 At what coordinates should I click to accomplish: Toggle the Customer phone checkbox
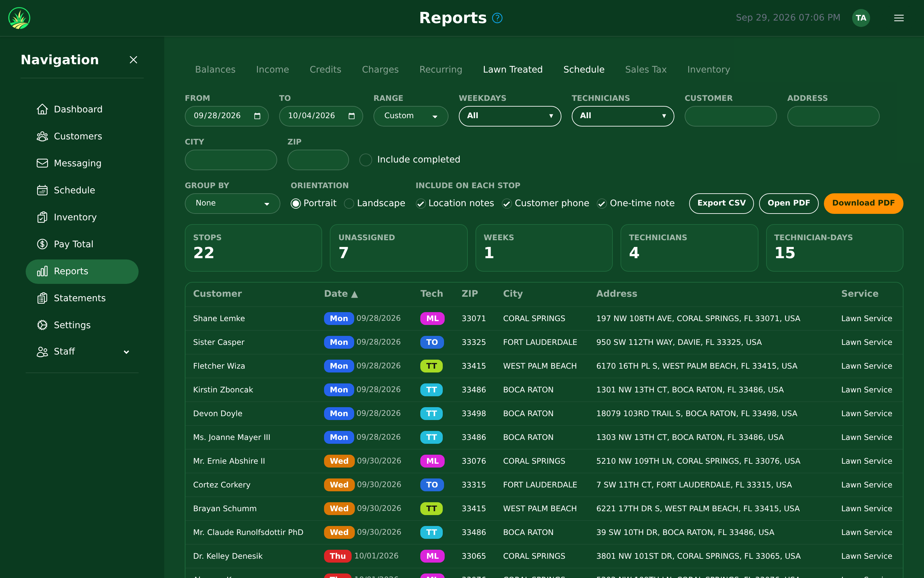[507, 204]
